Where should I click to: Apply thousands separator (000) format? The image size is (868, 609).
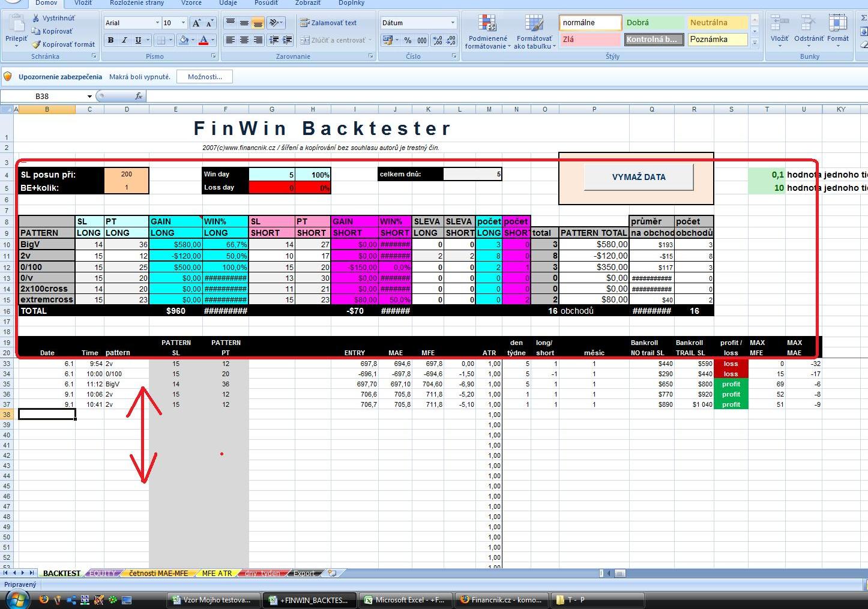point(422,40)
